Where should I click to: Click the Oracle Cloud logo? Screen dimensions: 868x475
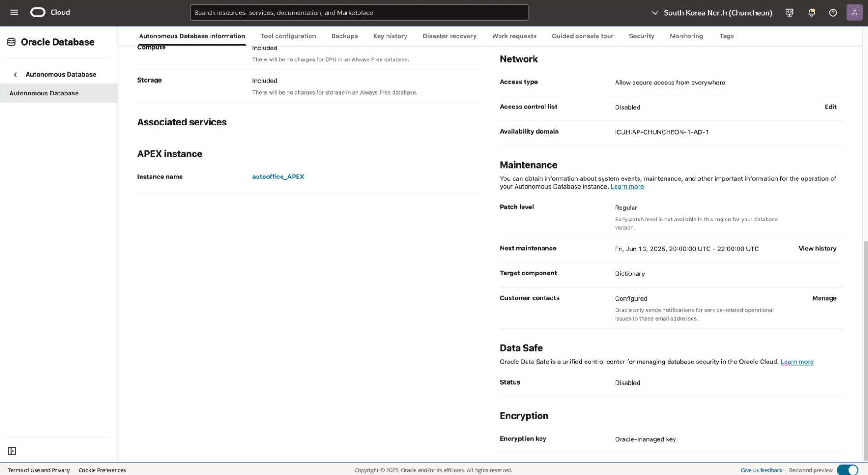tap(50, 12)
